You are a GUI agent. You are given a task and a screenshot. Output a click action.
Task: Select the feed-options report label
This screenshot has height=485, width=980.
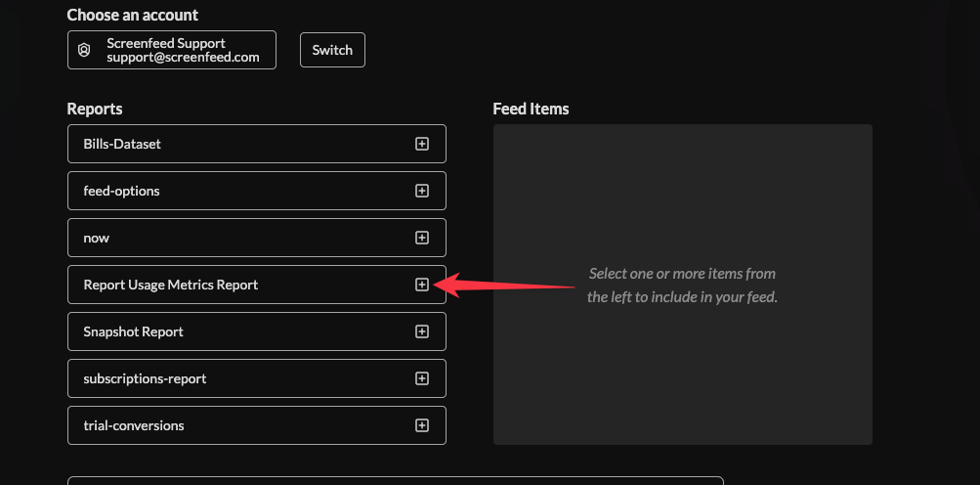[121, 191]
